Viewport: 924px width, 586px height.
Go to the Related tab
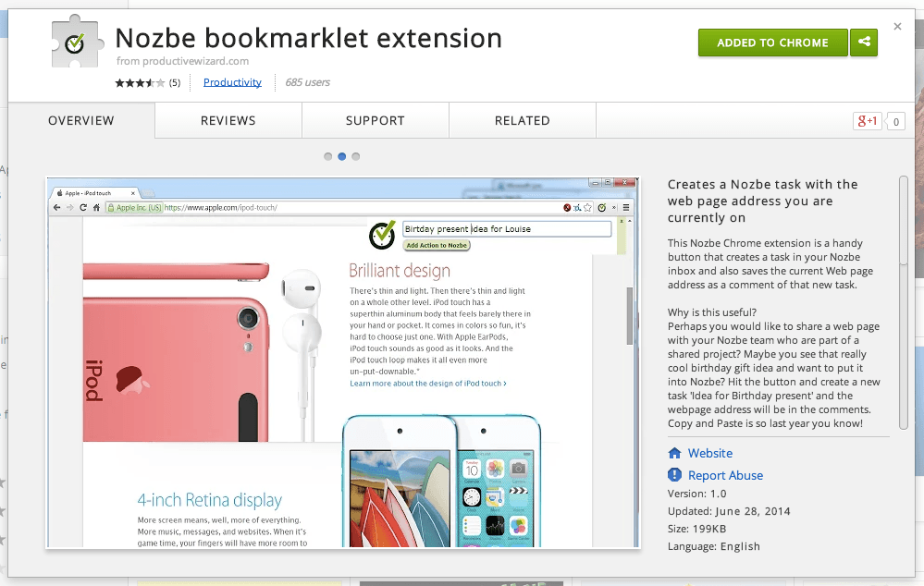522,121
